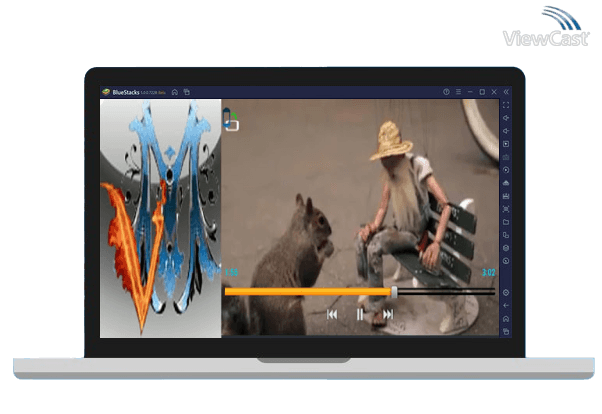Click the volume down icon in the sidebar
Screen dimensions: 602x414
[506, 131]
